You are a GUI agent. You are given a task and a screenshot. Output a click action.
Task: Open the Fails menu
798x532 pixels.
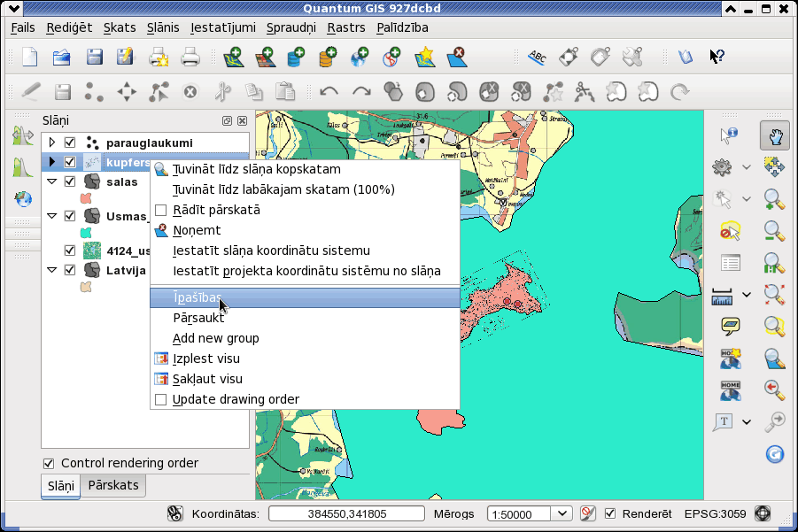[23, 27]
